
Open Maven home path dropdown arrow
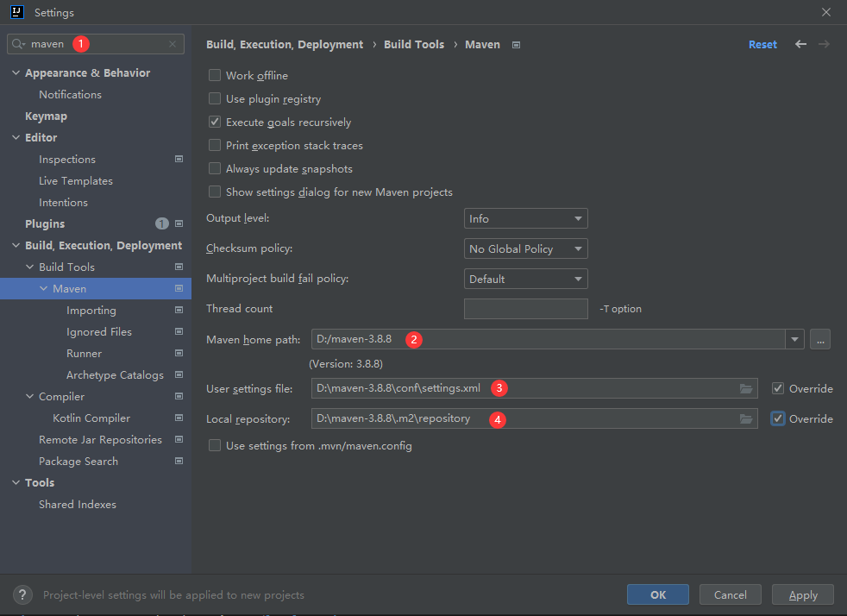pyautogui.click(x=794, y=339)
